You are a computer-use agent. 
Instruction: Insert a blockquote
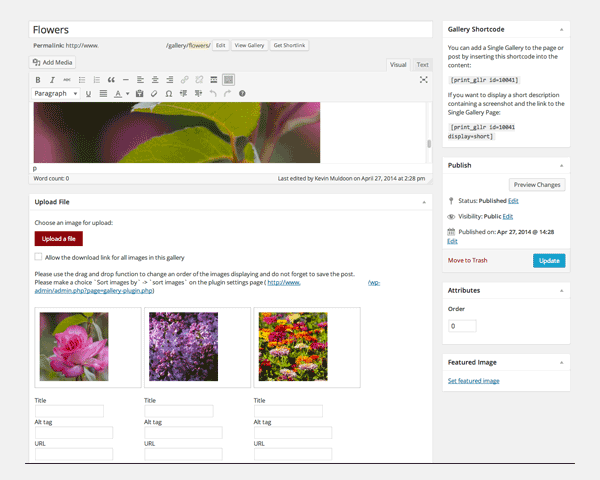click(x=111, y=80)
